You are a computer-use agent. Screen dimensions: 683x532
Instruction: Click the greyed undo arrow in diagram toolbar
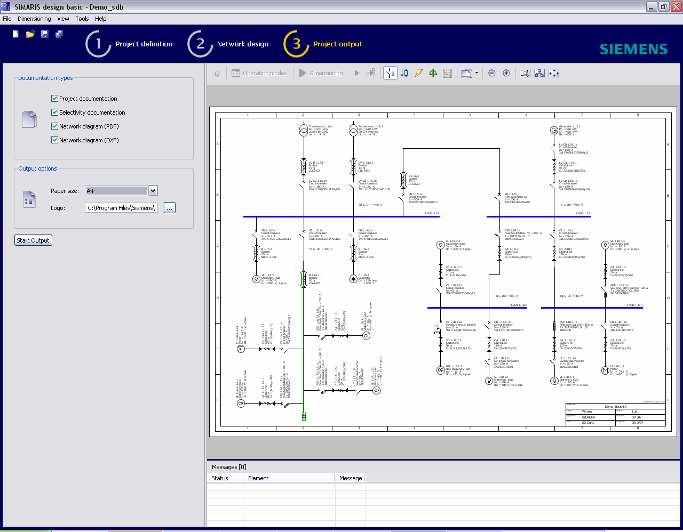[x=217, y=74]
